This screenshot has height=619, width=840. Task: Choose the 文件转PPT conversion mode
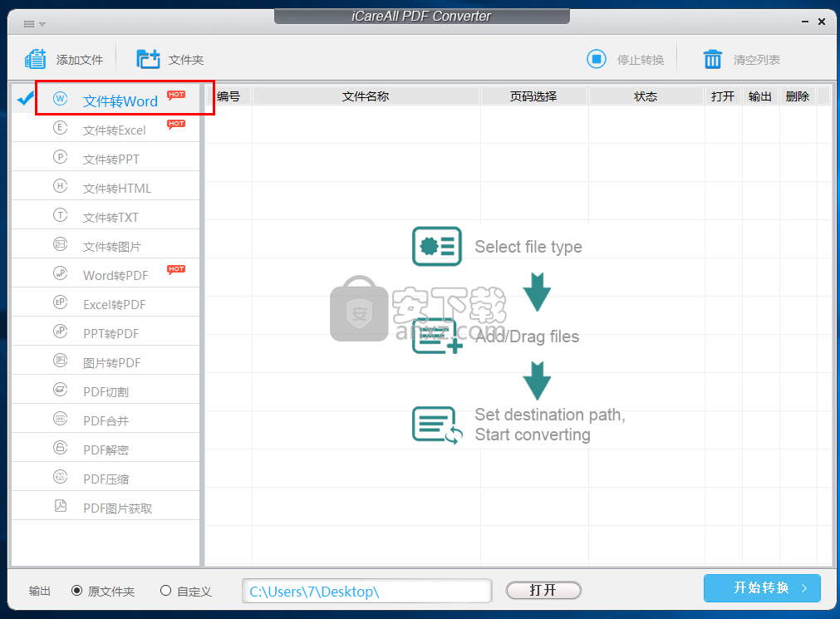coord(106,157)
